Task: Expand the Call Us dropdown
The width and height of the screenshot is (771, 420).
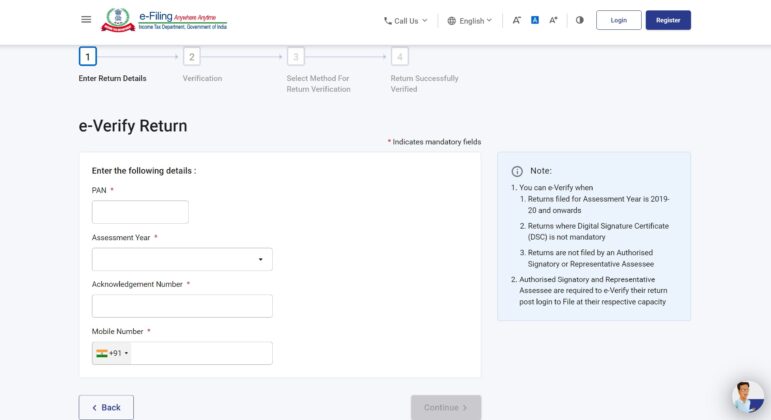Action: (x=405, y=20)
